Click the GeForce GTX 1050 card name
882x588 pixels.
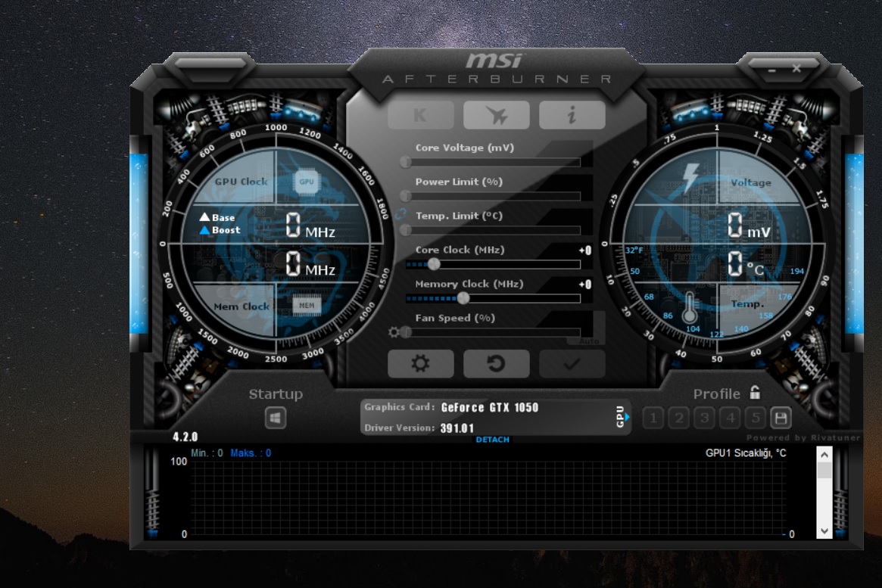(x=489, y=408)
